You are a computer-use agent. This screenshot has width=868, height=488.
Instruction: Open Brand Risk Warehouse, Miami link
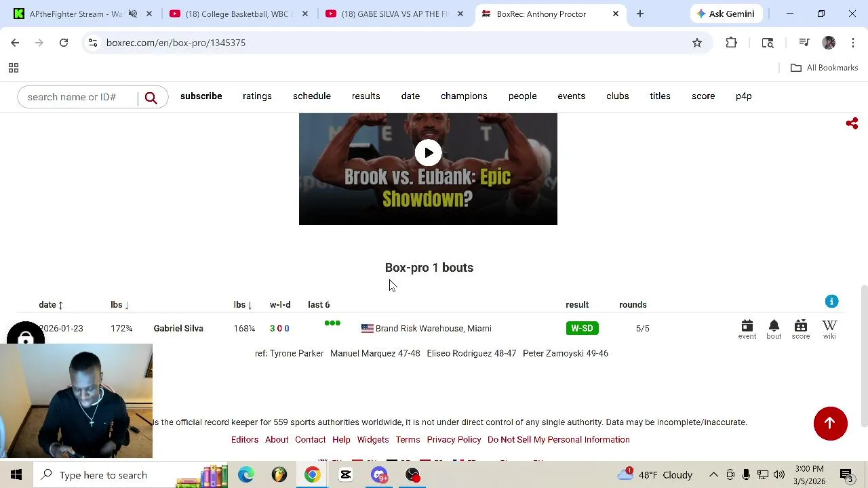[x=433, y=329]
